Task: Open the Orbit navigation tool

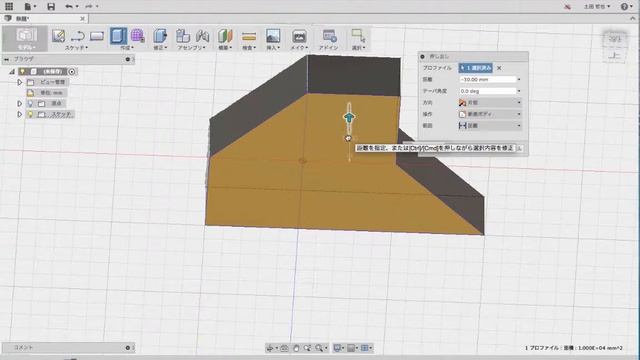Action: [x=270, y=348]
